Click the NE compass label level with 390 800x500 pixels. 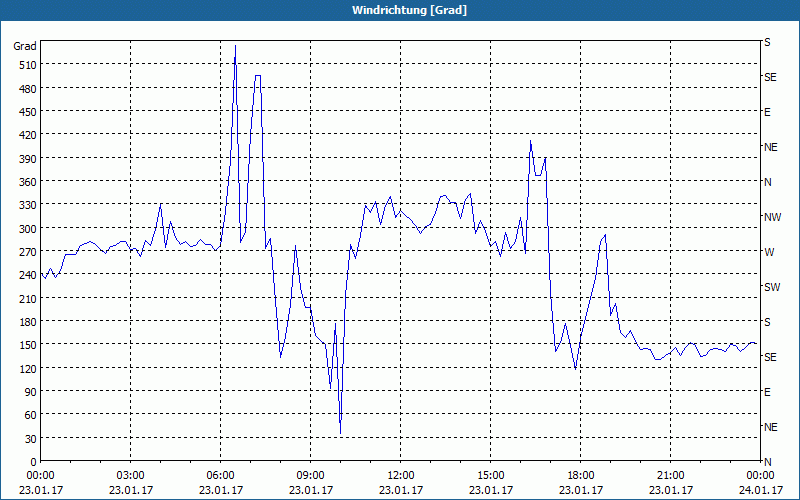click(x=770, y=147)
